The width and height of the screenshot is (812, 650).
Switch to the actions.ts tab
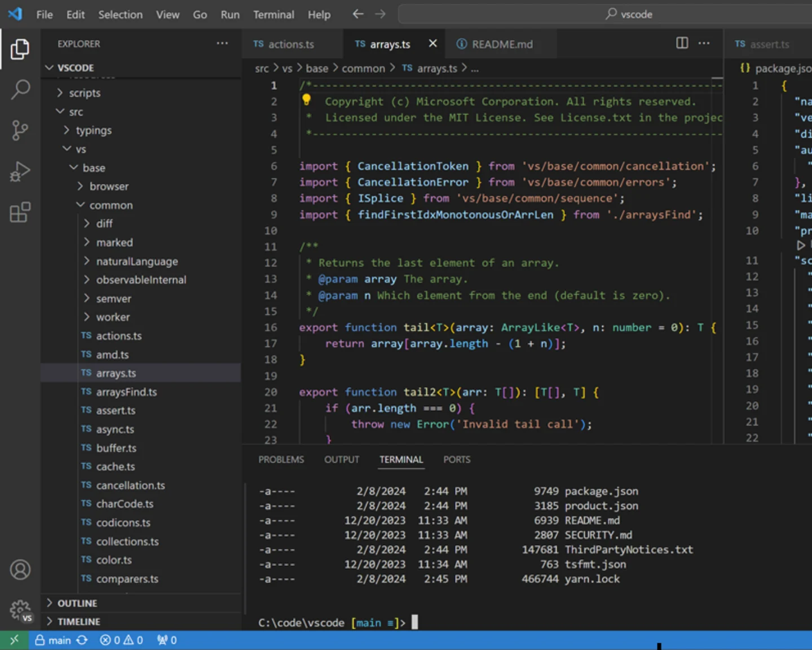[x=291, y=44]
